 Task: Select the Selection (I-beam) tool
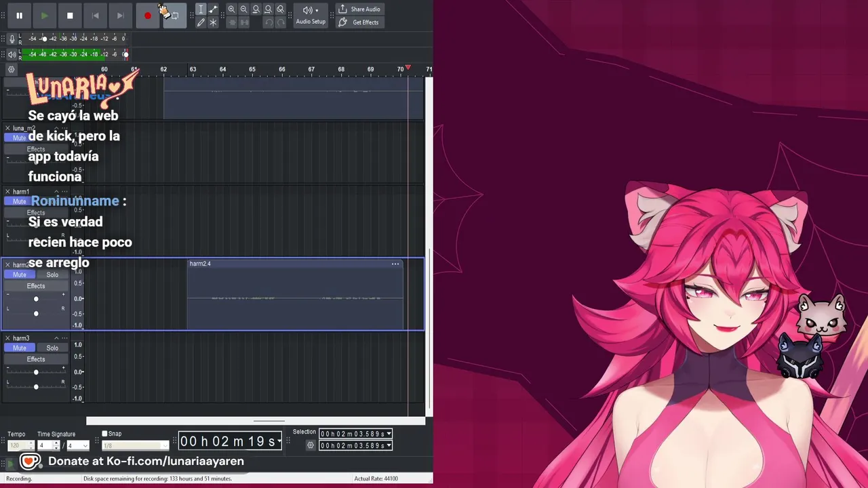[x=201, y=9]
